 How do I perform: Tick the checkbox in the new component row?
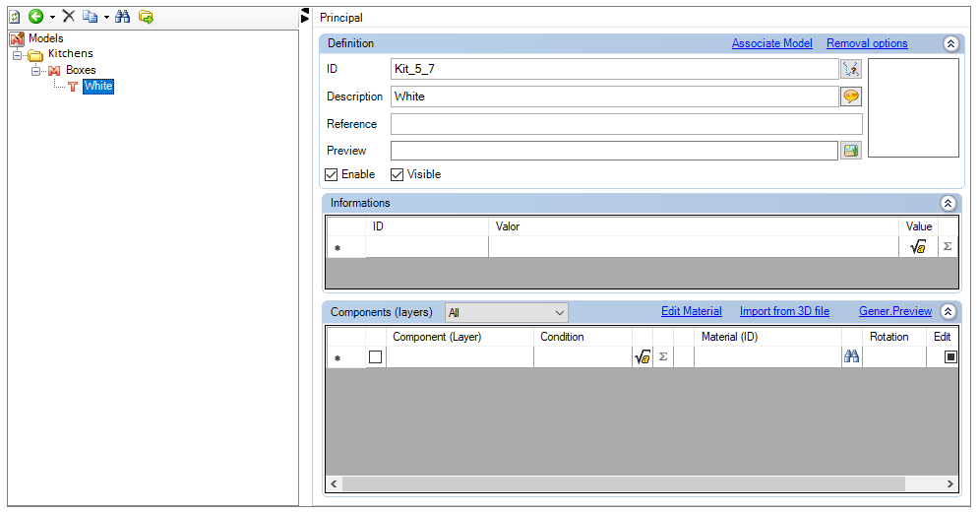(375, 357)
